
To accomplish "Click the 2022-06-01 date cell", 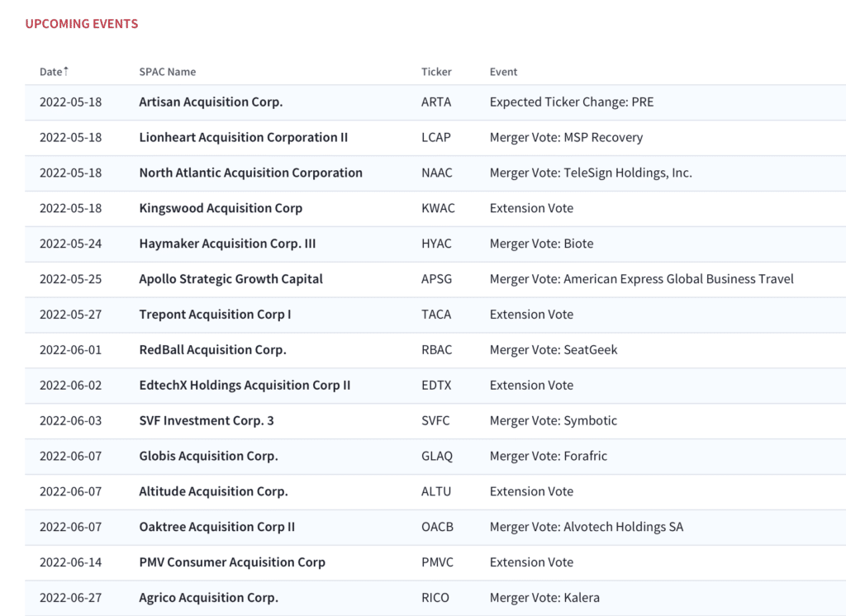I will [71, 350].
